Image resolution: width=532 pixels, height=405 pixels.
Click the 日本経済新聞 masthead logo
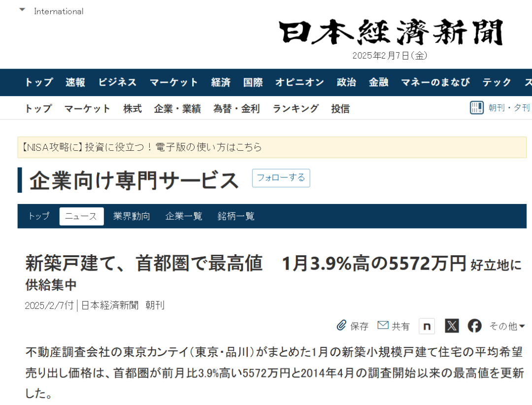390,33
